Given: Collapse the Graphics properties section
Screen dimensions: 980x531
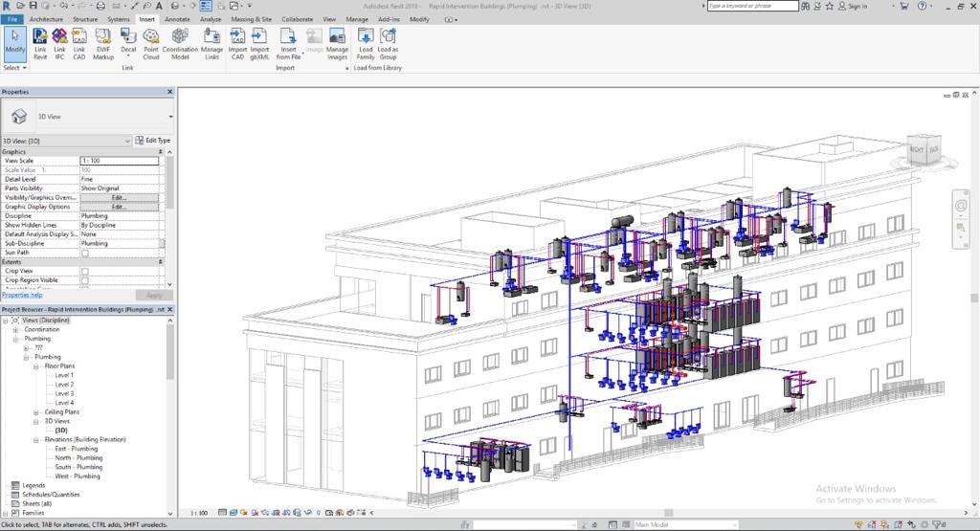Looking at the screenshot, I should coord(160,152).
